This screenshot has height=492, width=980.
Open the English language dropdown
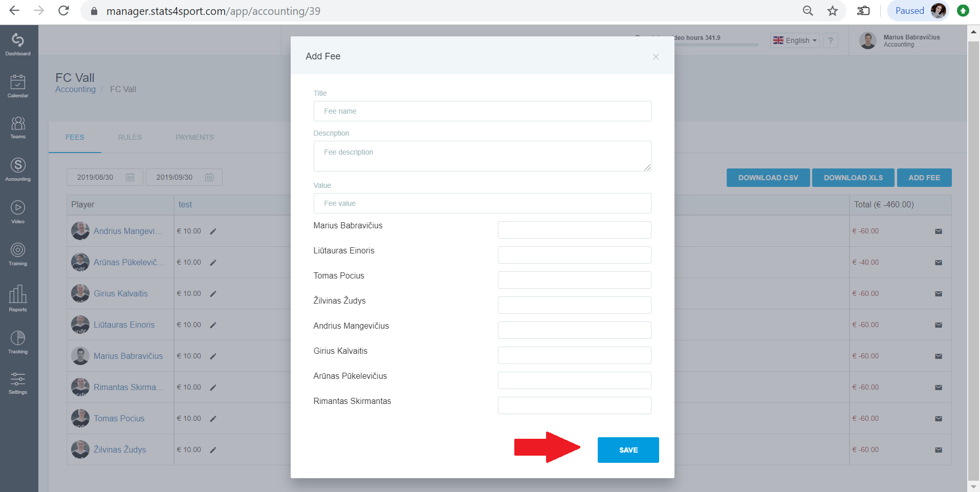[x=795, y=40]
